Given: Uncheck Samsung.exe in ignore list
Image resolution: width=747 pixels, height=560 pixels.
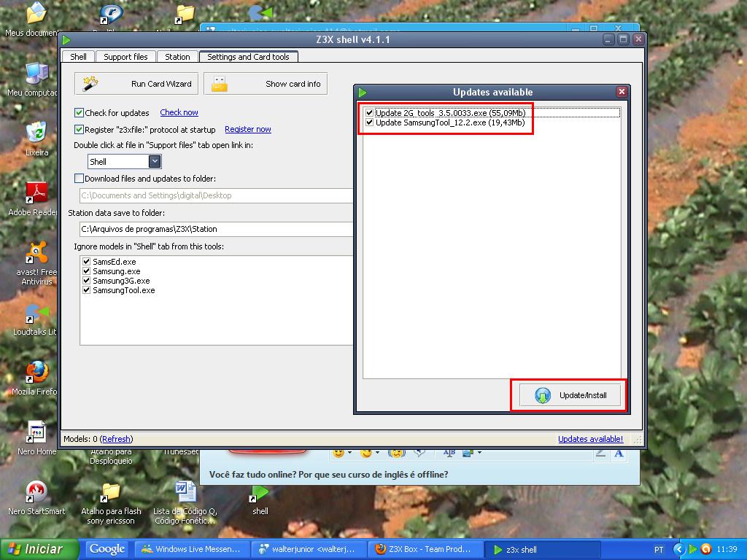Looking at the screenshot, I should click(86, 271).
